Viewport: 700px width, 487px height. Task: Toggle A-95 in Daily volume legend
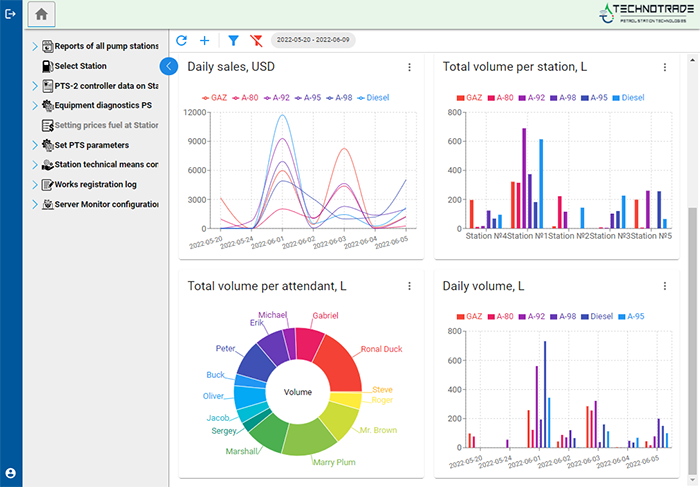631,316
